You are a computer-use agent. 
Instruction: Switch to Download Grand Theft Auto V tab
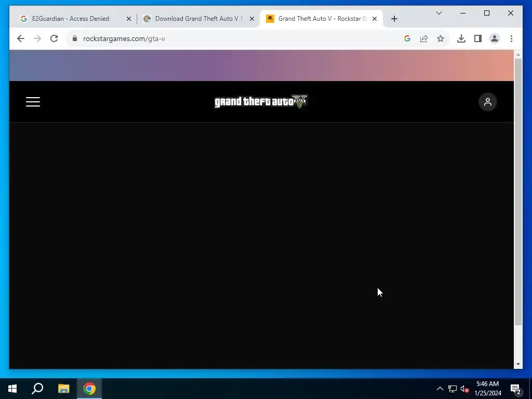tap(198, 19)
